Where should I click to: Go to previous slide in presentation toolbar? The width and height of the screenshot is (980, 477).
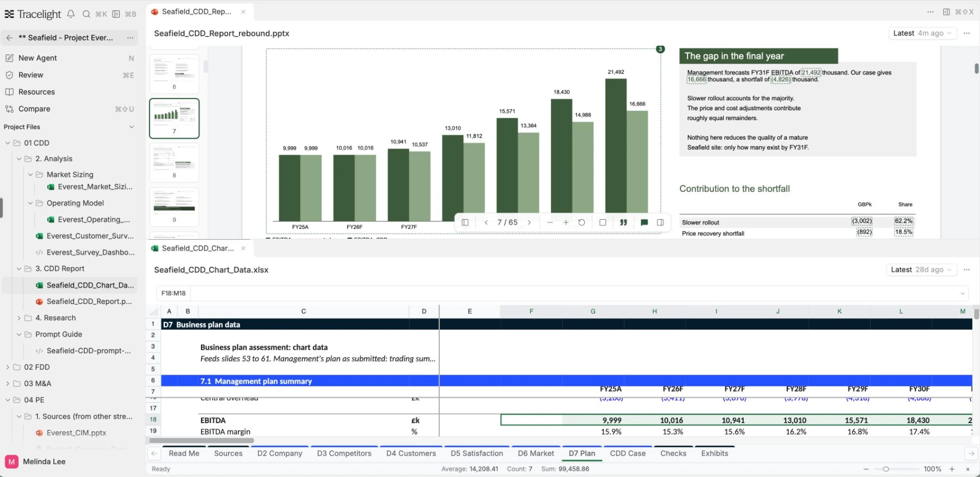pos(486,222)
